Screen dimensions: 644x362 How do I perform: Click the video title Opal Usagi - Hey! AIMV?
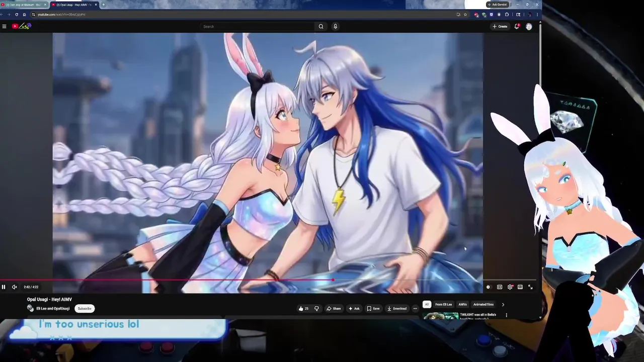[49, 300]
